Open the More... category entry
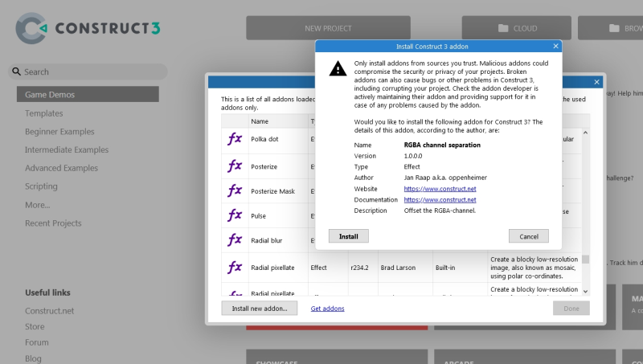The image size is (643, 364). point(37,205)
